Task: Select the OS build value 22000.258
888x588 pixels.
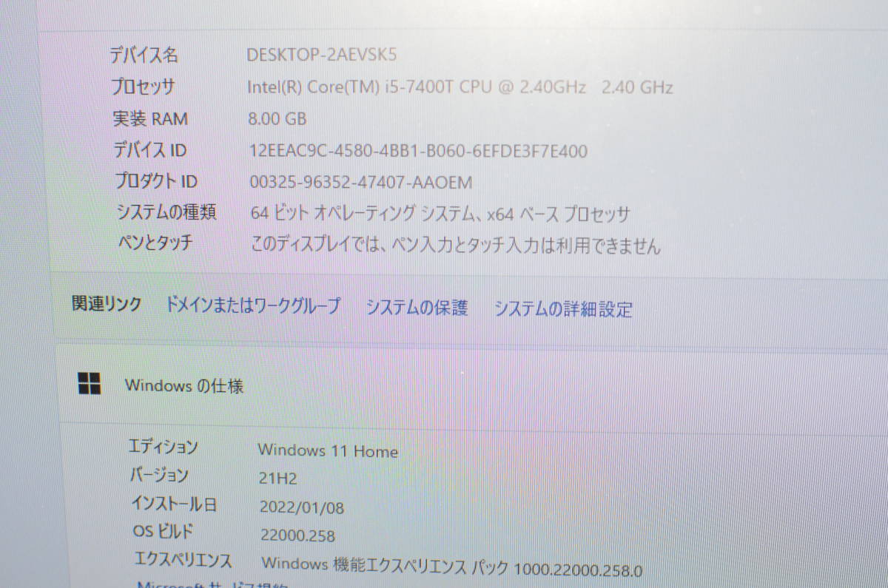Action: 297,535
